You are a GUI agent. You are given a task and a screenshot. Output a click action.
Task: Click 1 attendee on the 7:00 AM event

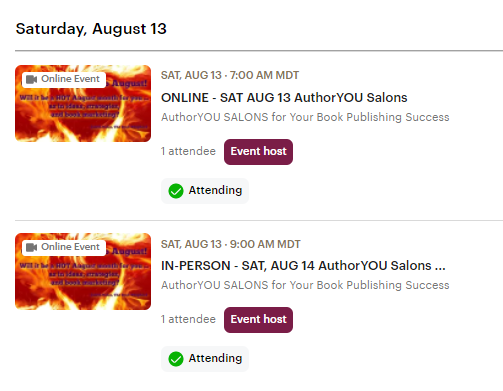[x=188, y=151]
